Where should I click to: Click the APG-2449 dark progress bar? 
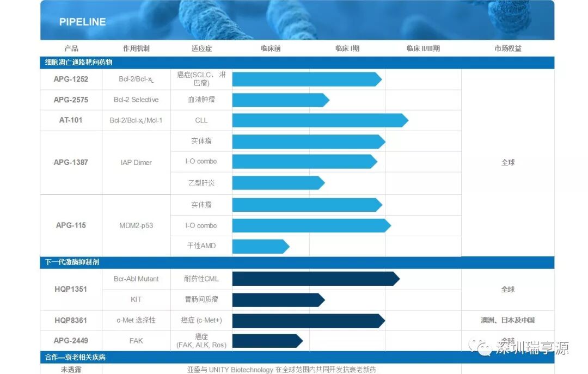click(x=267, y=341)
